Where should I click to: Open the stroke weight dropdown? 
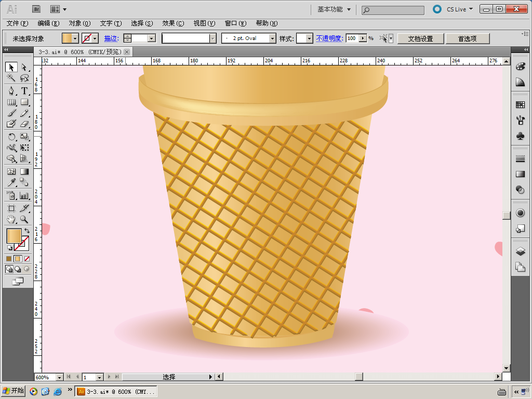click(152, 38)
